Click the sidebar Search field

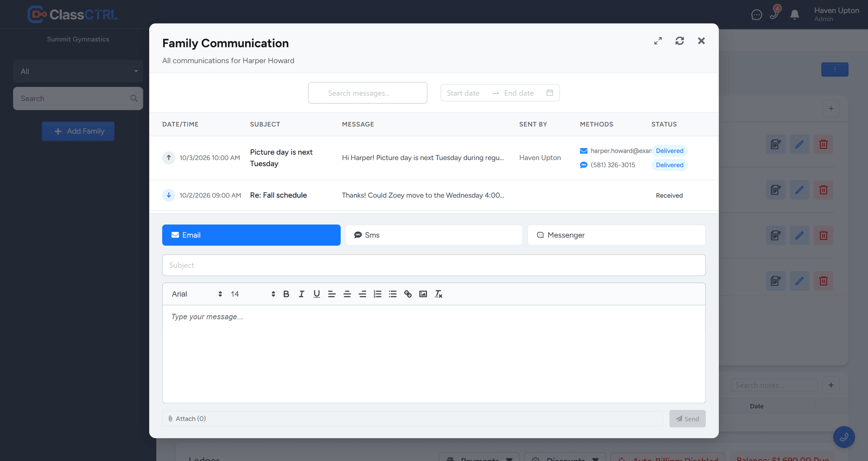pos(78,98)
